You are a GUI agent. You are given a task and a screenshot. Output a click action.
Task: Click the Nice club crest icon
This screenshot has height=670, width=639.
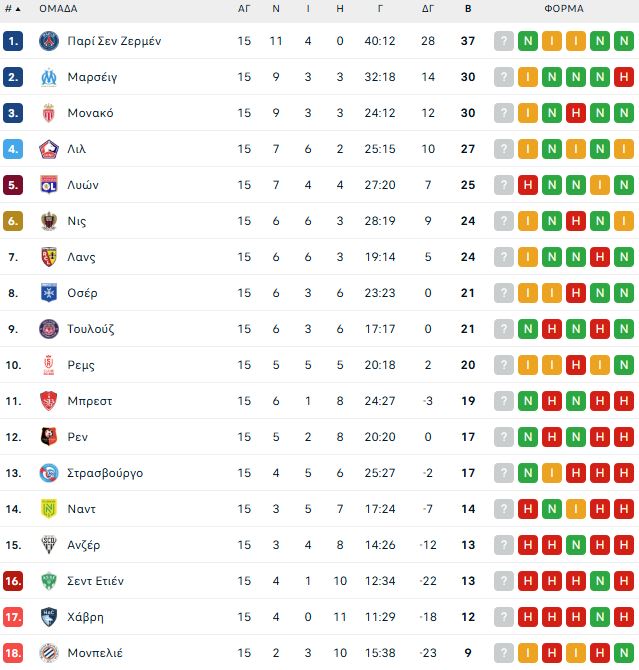[48, 221]
